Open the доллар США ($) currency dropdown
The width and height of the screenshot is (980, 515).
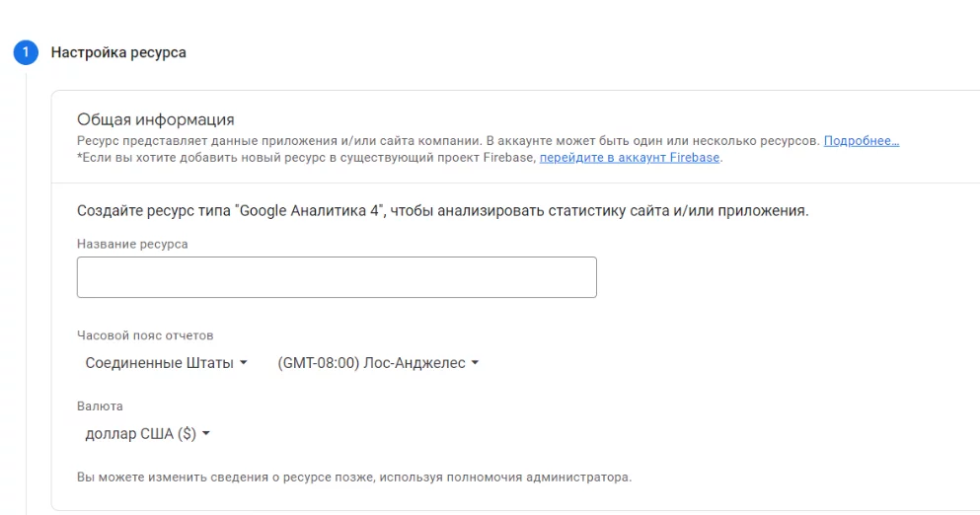(147, 433)
